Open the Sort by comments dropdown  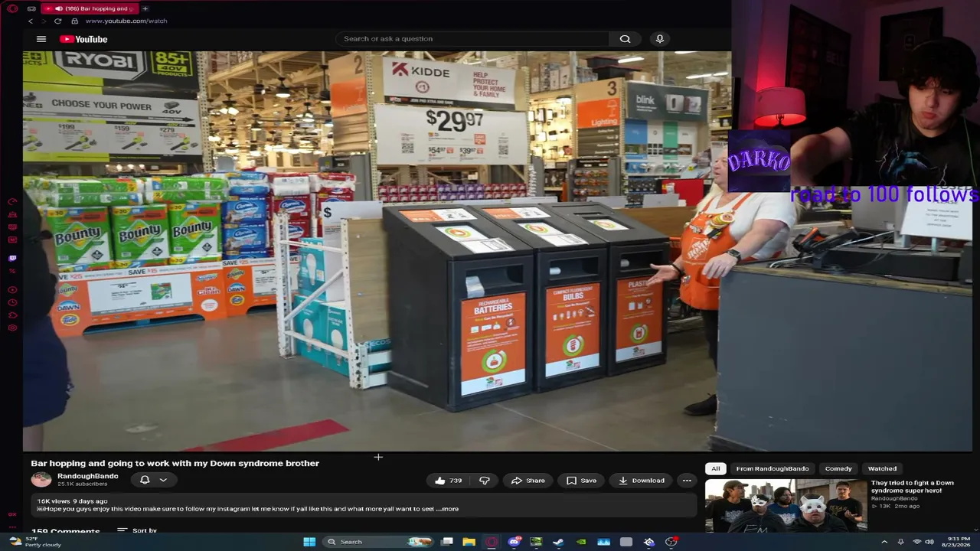pos(137,530)
